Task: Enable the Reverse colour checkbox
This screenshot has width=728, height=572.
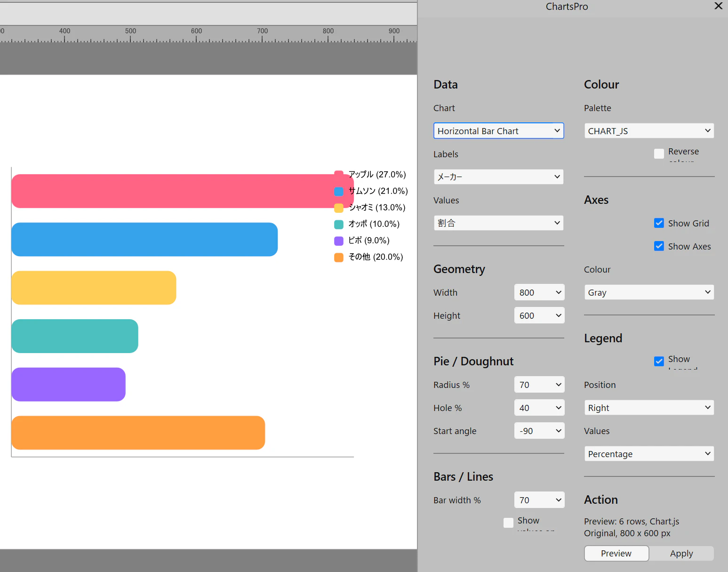Action: coord(659,153)
